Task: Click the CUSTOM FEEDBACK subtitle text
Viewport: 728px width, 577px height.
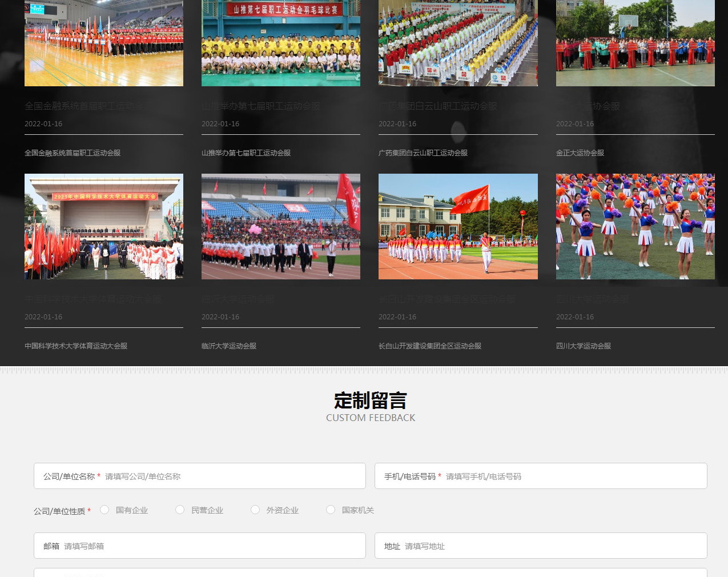Action: (371, 418)
